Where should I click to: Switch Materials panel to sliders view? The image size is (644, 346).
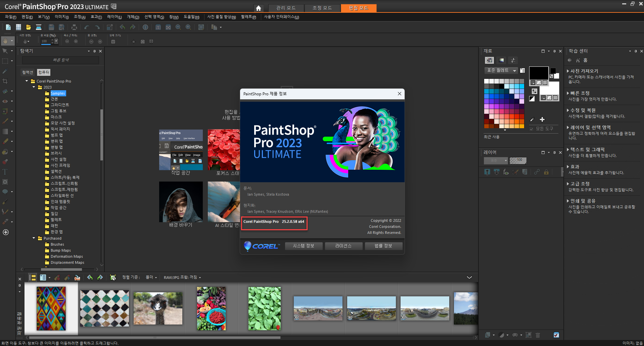(x=513, y=60)
